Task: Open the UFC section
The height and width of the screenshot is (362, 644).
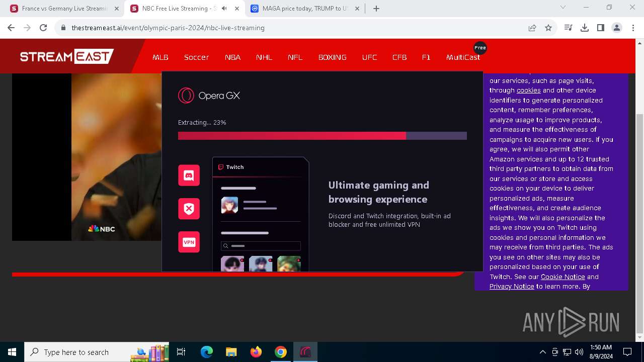Action: [x=369, y=57]
